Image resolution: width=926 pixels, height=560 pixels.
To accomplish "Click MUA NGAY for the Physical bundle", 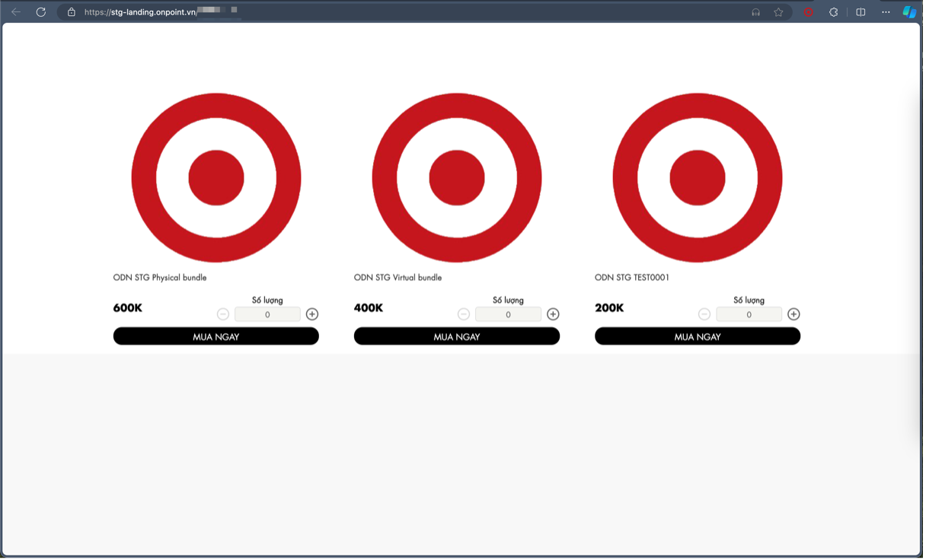I will (216, 336).
